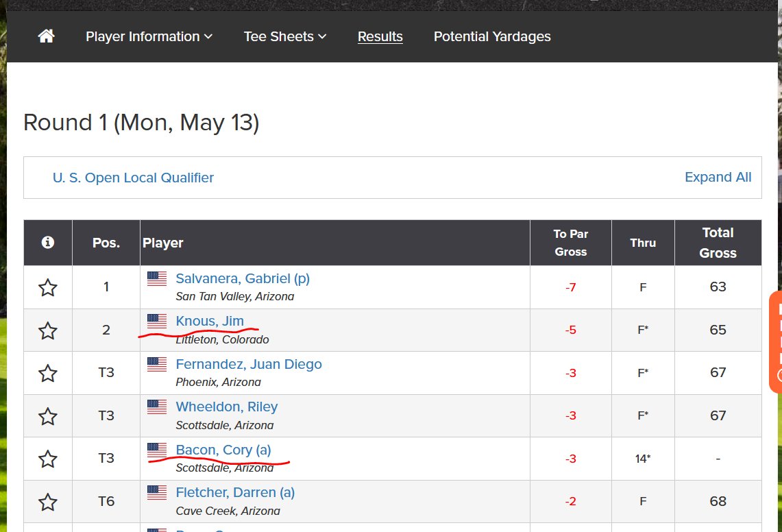Click the US flag beside Wheeldon, Riley
The image size is (782, 532).
(156, 407)
